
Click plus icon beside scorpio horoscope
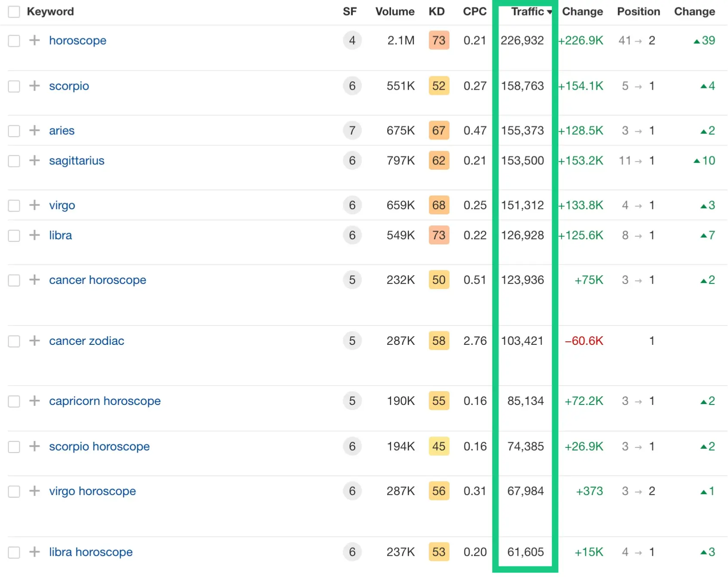click(34, 447)
